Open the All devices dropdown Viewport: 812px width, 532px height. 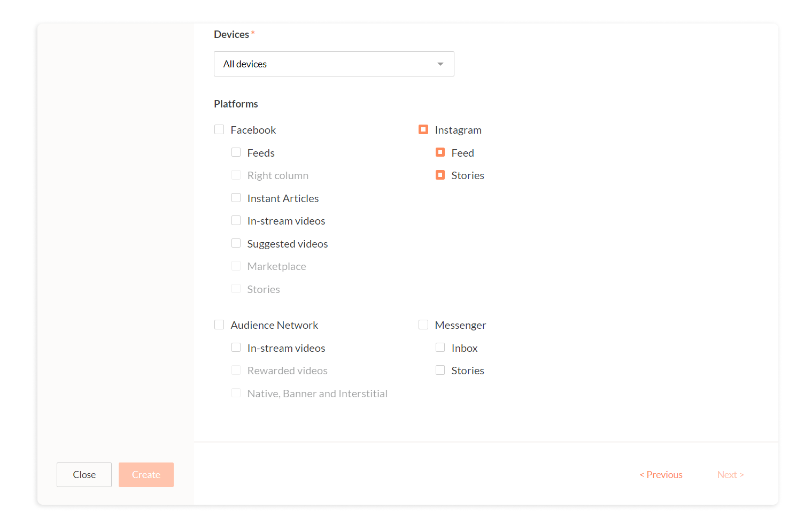point(334,64)
